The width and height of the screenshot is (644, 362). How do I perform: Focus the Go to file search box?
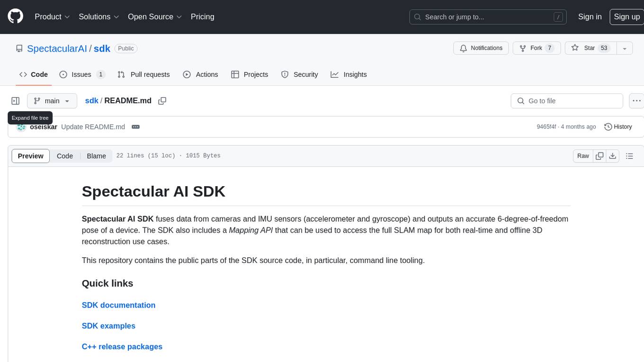tap(567, 101)
